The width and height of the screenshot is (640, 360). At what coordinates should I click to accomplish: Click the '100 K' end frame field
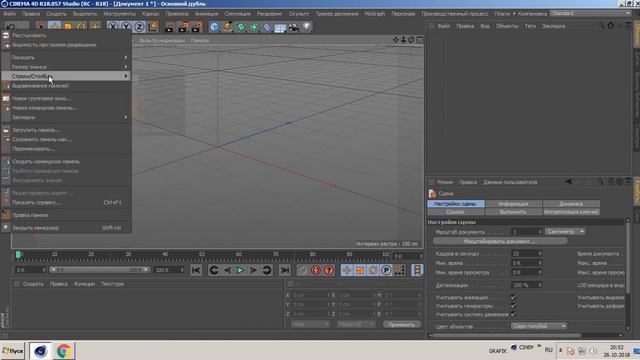tap(169, 270)
